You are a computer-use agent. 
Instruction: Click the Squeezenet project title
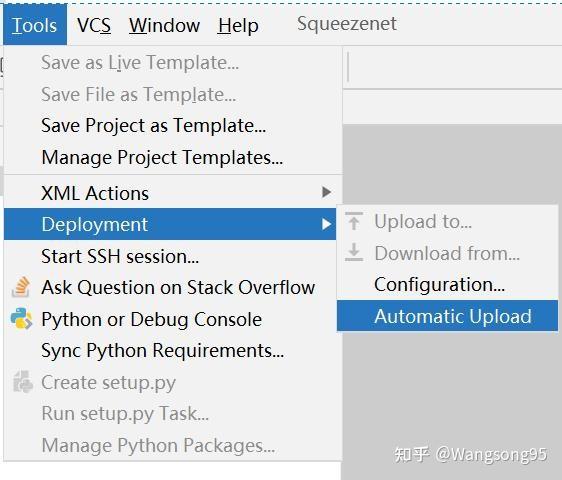(x=347, y=24)
